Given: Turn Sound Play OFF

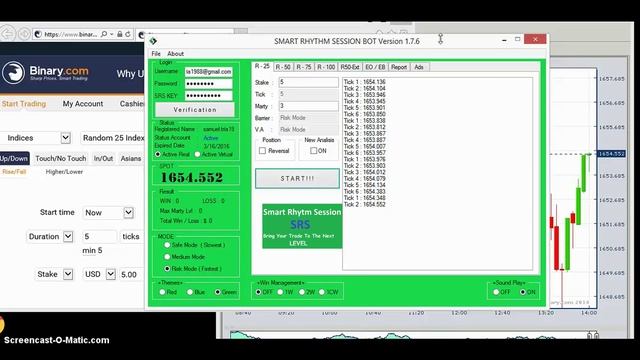Looking at the screenshot, I should coord(496,292).
